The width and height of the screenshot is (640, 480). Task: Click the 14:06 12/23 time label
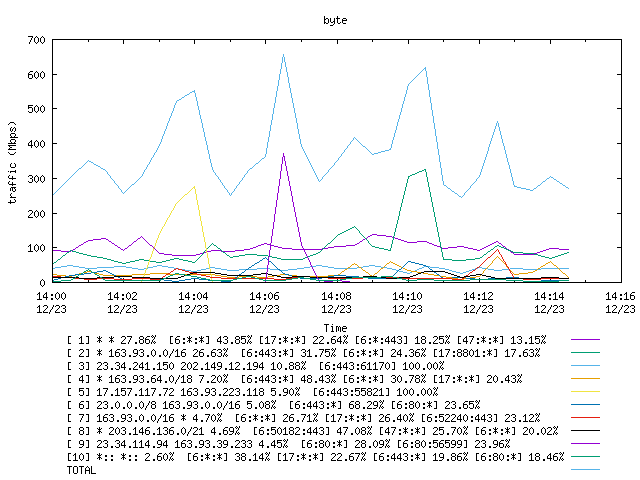264,302
